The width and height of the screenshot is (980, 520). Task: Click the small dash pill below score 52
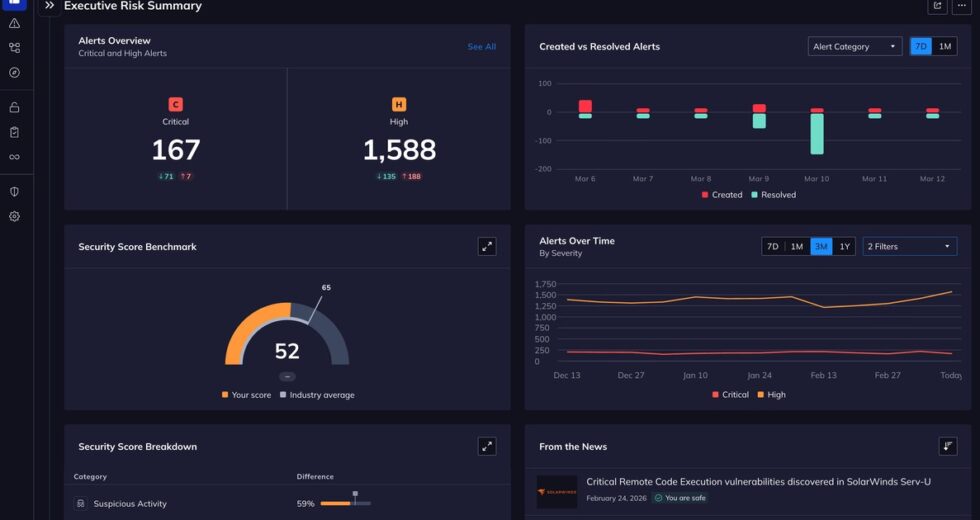(287, 376)
